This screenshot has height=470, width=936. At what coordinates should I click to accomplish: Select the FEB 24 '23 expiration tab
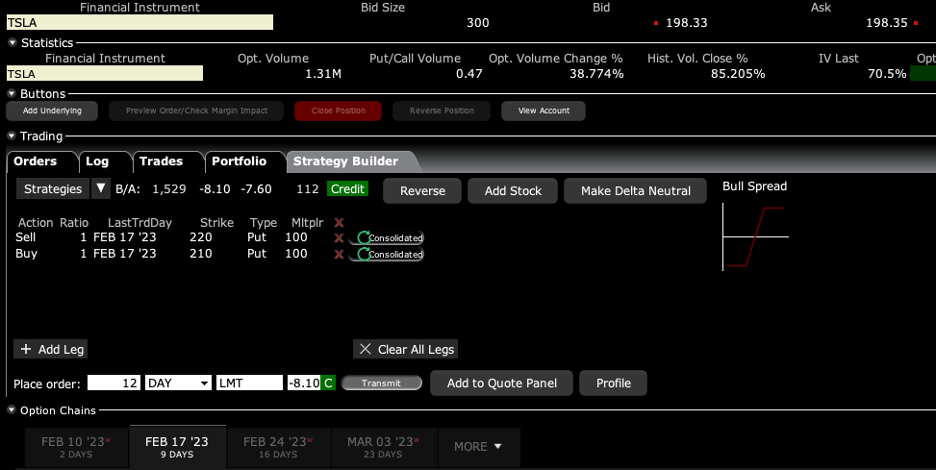[x=278, y=447]
